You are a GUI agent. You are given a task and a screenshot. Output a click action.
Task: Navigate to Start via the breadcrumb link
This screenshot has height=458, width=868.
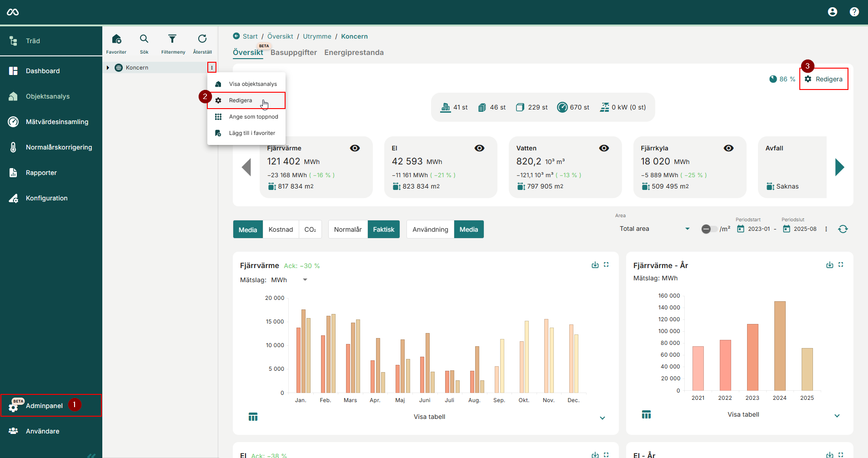point(250,36)
